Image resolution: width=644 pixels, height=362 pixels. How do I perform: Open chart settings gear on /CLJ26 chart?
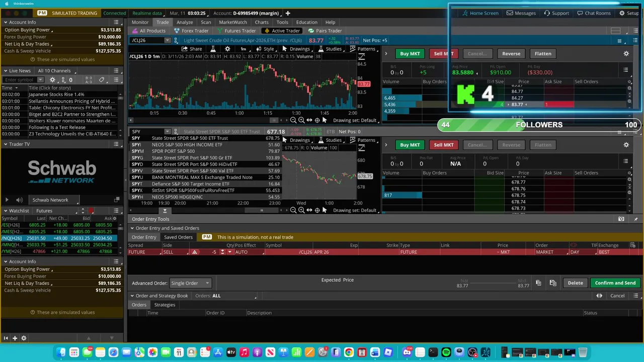pyautogui.click(x=227, y=49)
